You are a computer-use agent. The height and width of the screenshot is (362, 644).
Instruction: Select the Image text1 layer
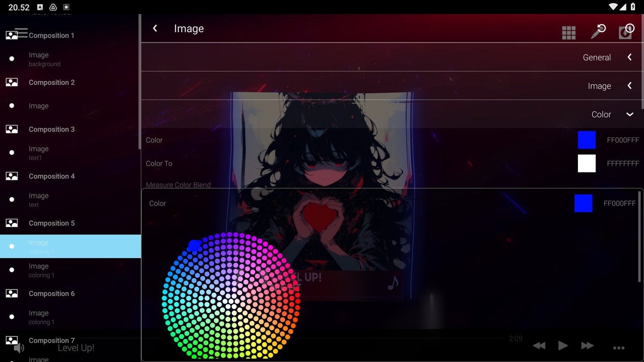pyautogui.click(x=70, y=152)
